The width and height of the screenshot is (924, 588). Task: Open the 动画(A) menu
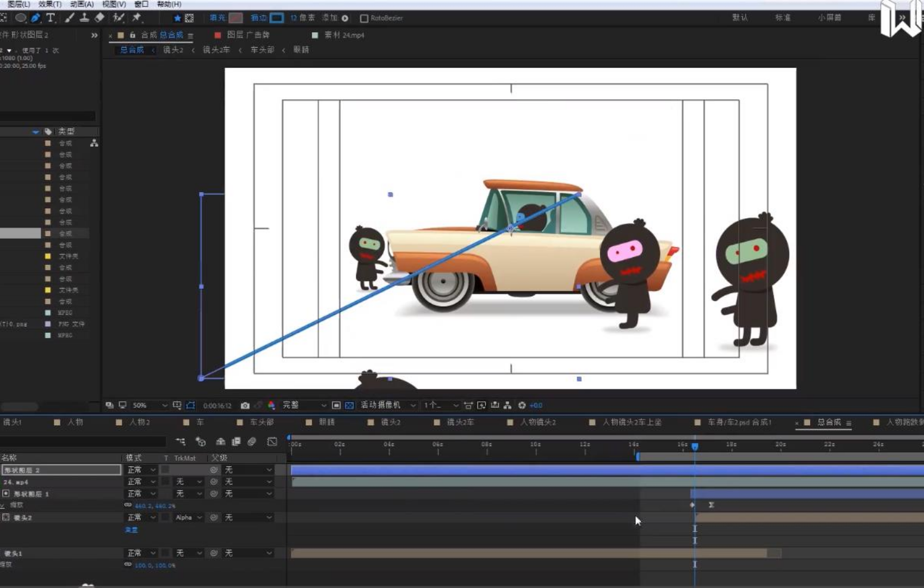(x=82, y=4)
